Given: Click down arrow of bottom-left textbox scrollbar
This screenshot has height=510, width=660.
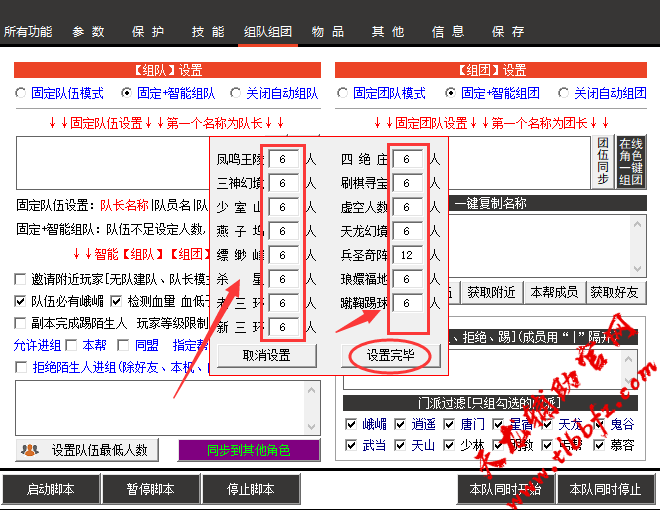Looking at the screenshot, I should [x=311, y=426].
